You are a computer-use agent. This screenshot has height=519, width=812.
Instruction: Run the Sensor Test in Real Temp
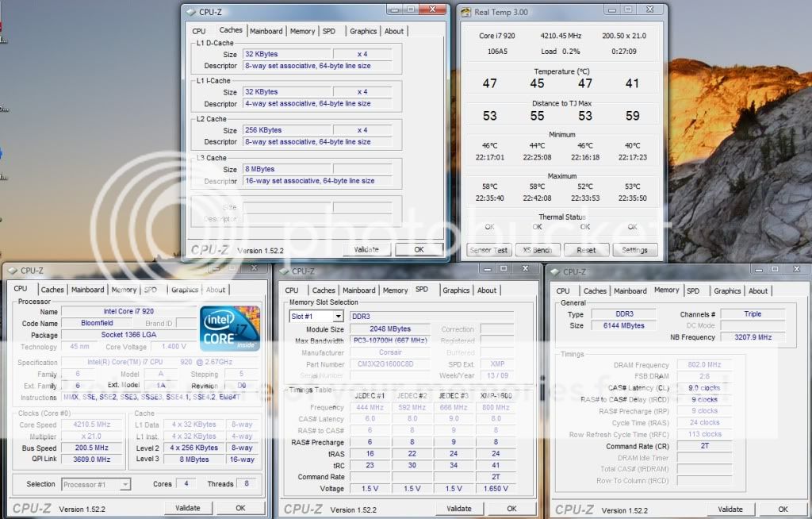488,250
